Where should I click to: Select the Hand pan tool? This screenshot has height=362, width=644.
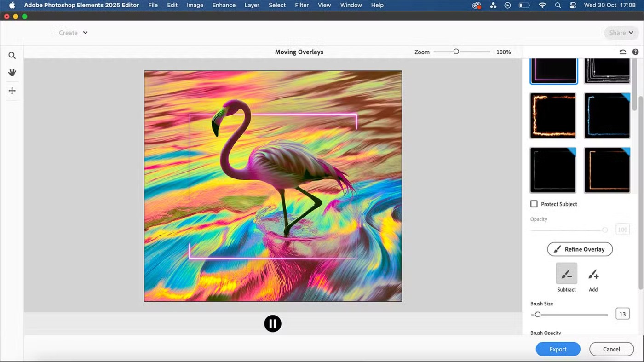[12, 73]
